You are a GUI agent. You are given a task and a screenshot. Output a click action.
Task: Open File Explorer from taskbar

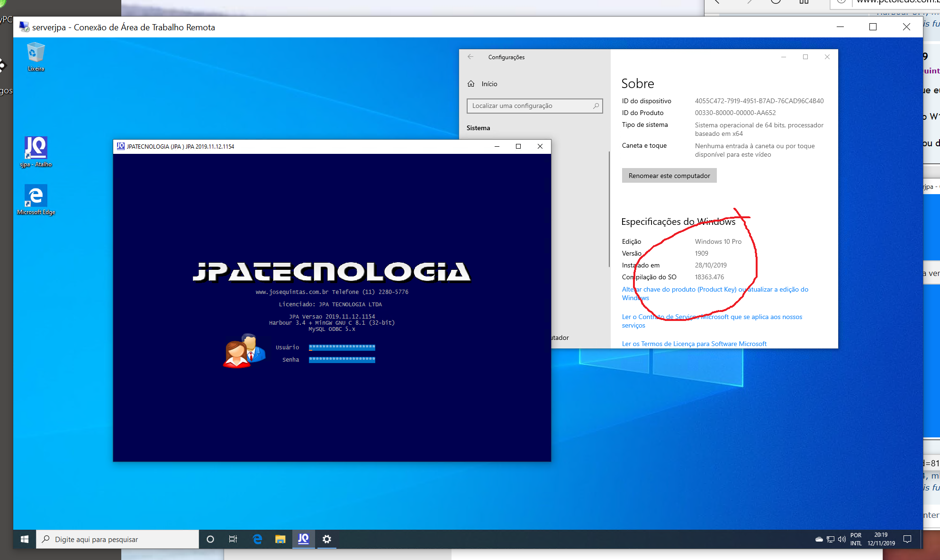(280, 539)
